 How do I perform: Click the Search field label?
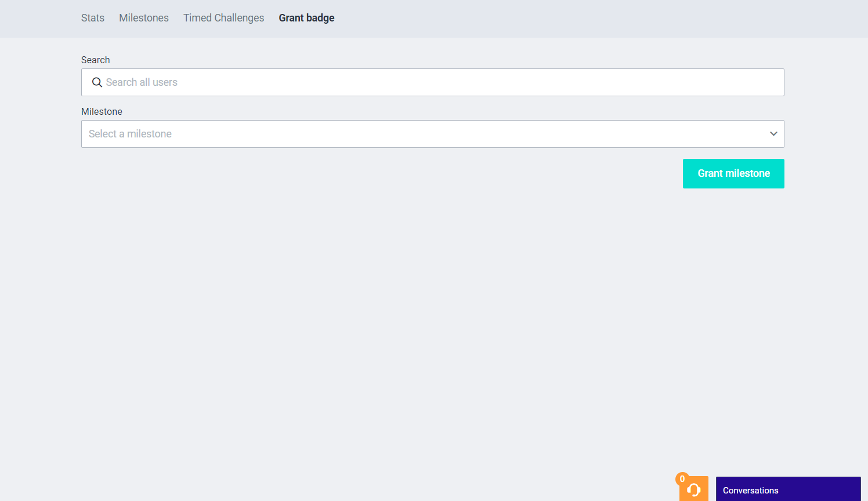(95, 60)
